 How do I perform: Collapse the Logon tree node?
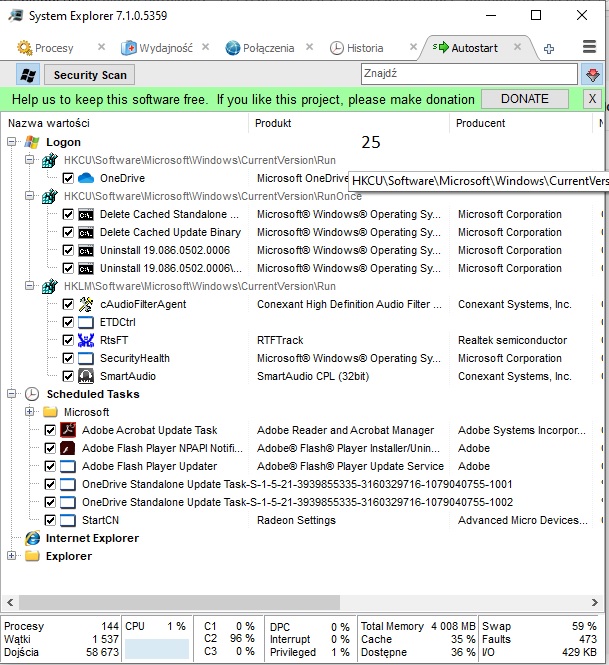click(x=12, y=142)
